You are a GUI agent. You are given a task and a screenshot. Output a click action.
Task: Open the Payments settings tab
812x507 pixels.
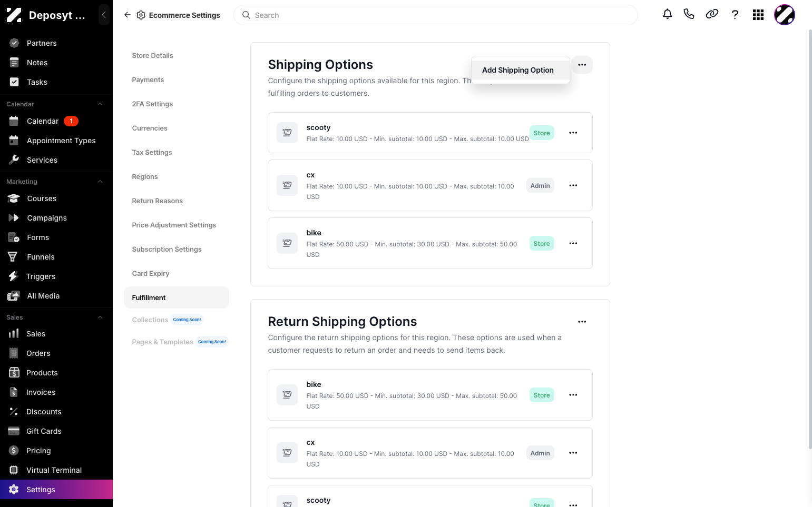pos(148,79)
